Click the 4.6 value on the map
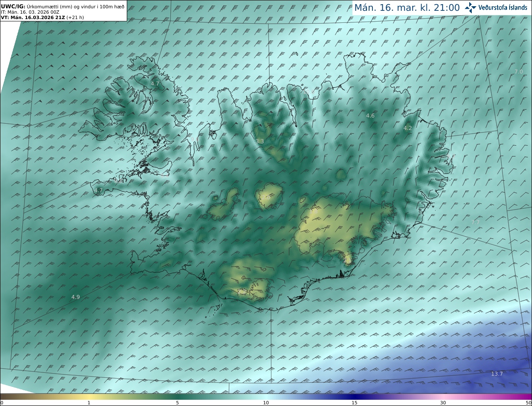 coord(370,115)
